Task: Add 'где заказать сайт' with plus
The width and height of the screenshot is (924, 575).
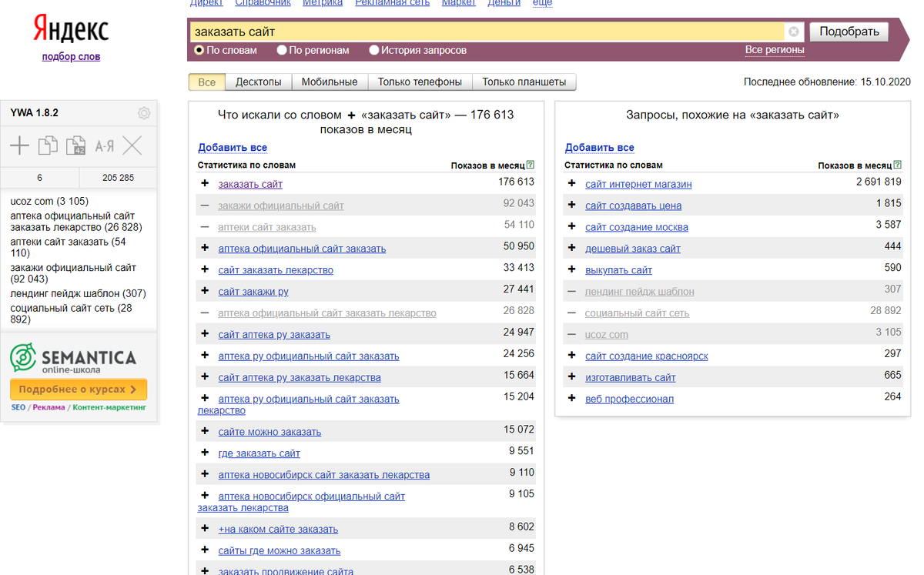Action: pyautogui.click(x=205, y=453)
